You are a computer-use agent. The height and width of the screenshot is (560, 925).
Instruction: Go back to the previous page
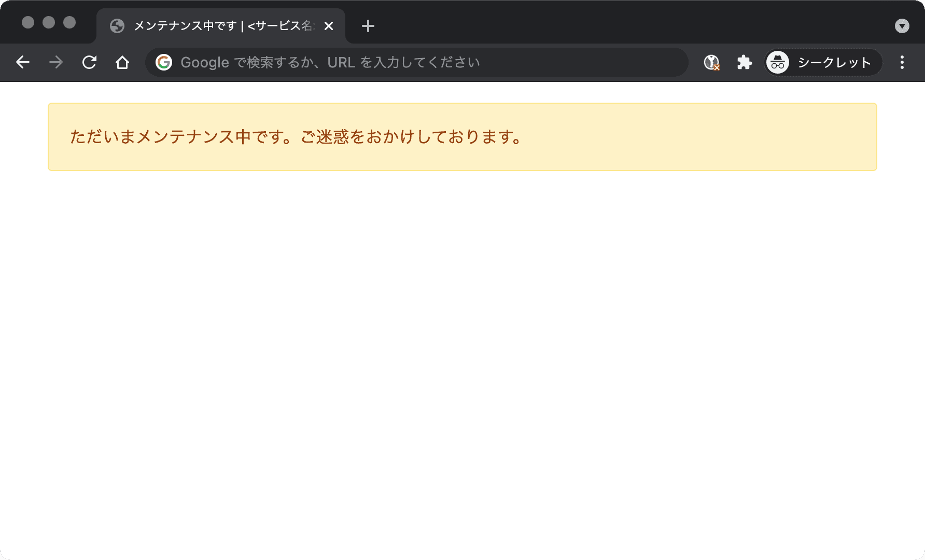tap(23, 63)
